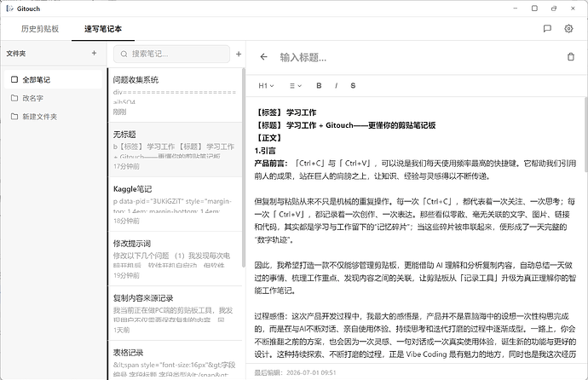Click the magnifier icon in the search box
588x380 pixels.
pos(124,54)
